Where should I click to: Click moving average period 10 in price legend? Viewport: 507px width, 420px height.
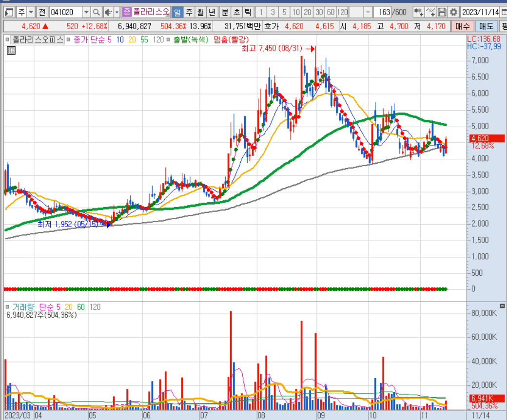[120, 40]
